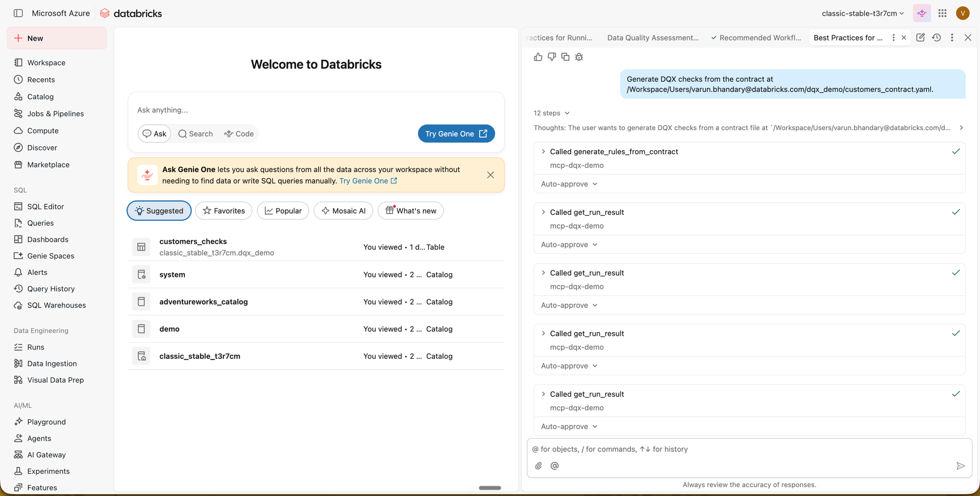This screenshot has width=980, height=496.
Task: Select the What's new filter chip
Action: pos(411,211)
